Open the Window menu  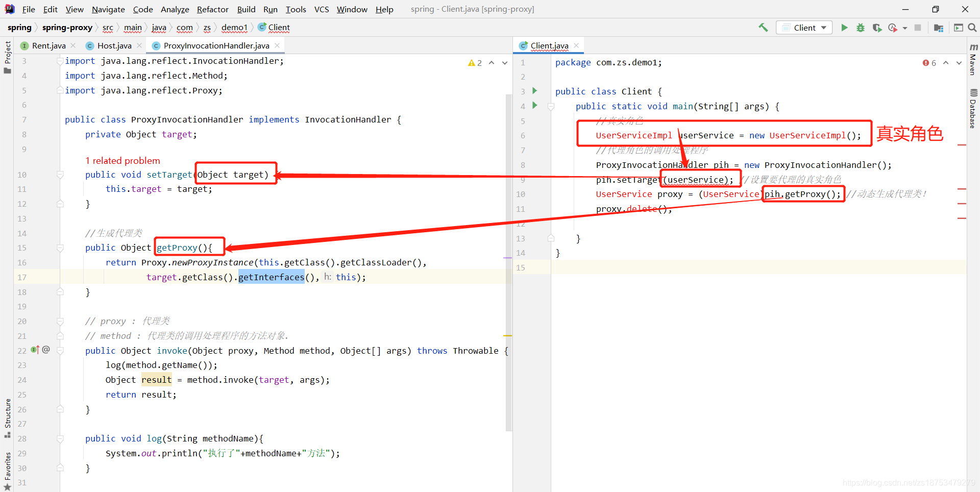click(352, 9)
